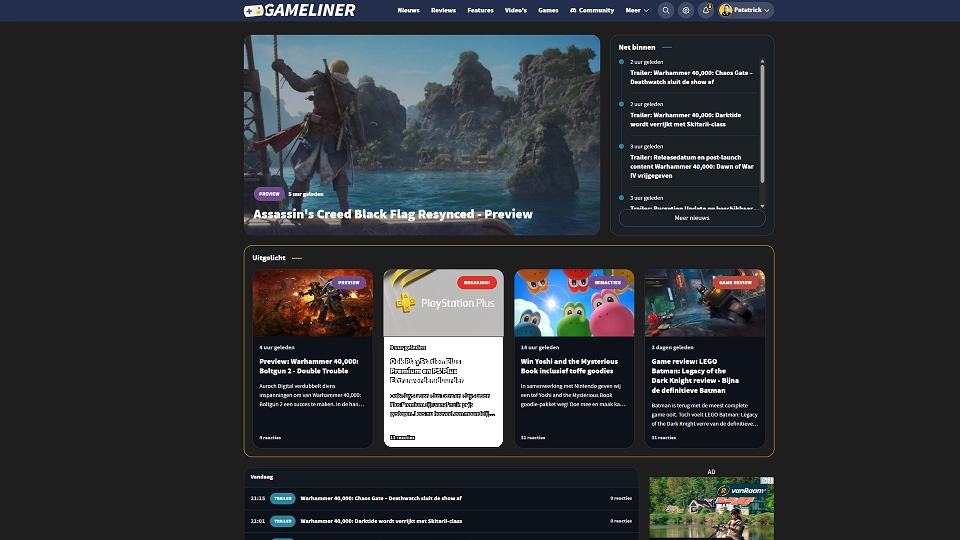Click the Yoshi card thumbnail image
Screen dimensions: 960x540
574,303
